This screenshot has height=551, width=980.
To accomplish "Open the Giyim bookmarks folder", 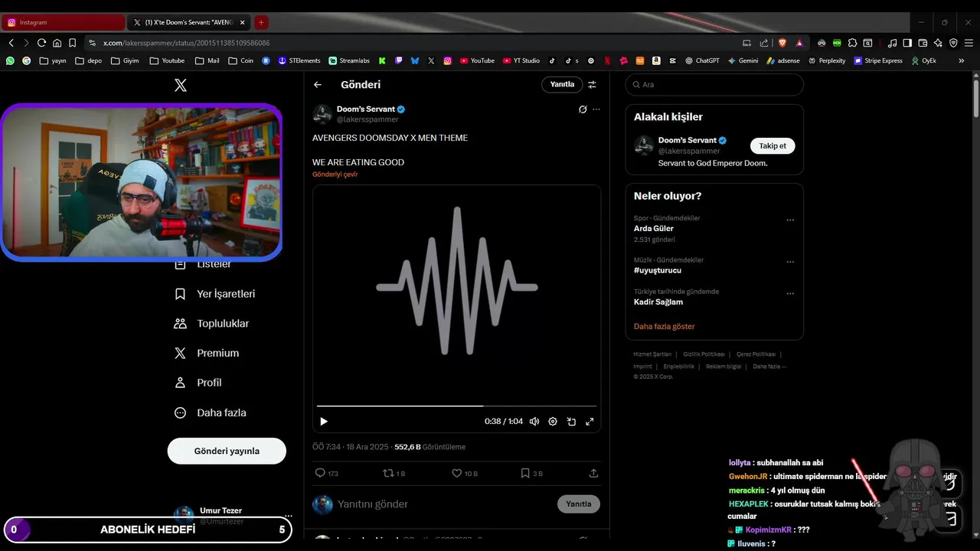I will coord(125,60).
